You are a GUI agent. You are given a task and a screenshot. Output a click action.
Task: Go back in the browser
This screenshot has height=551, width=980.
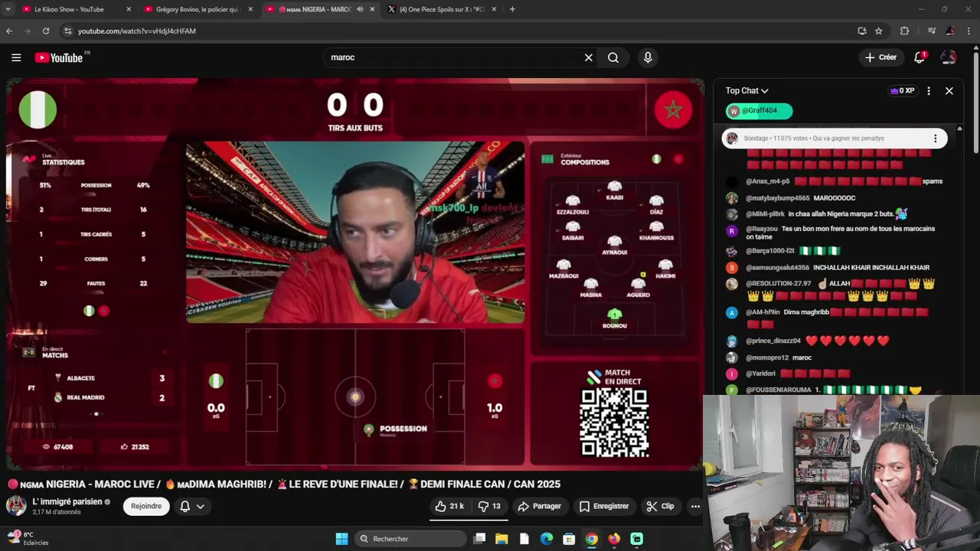9,31
